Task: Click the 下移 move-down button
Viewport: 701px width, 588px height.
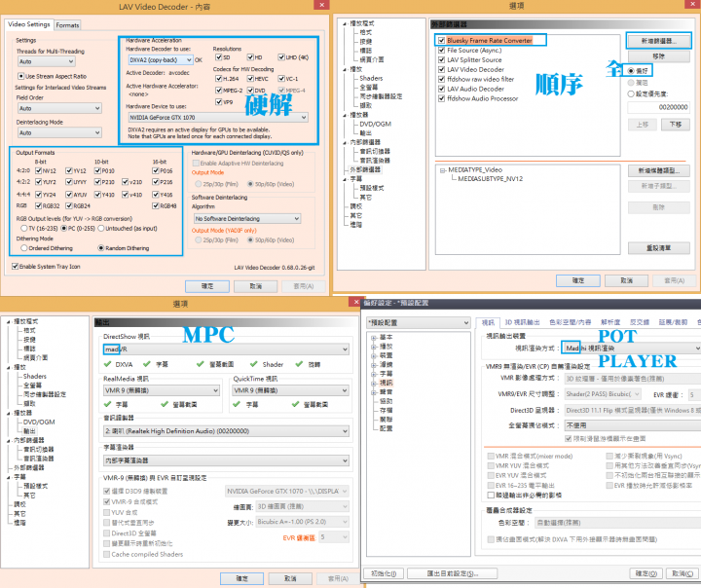Action: tap(675, 125)
